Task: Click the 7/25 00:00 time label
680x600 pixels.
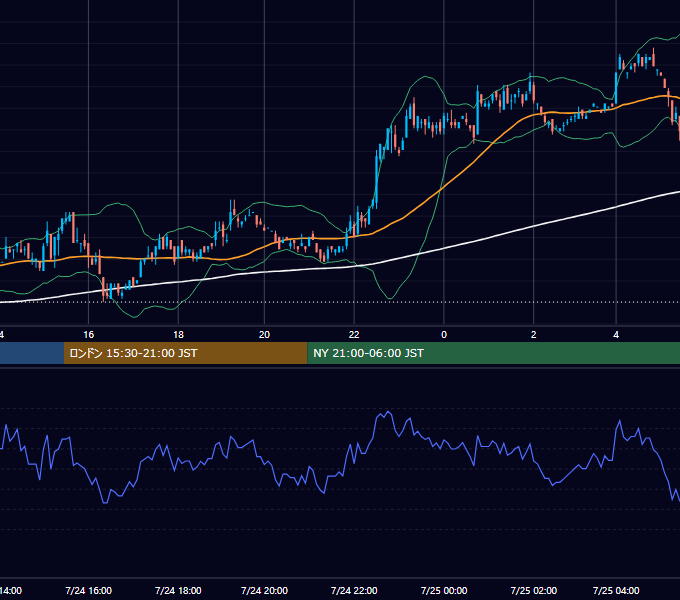Action: tap(444, 590)
